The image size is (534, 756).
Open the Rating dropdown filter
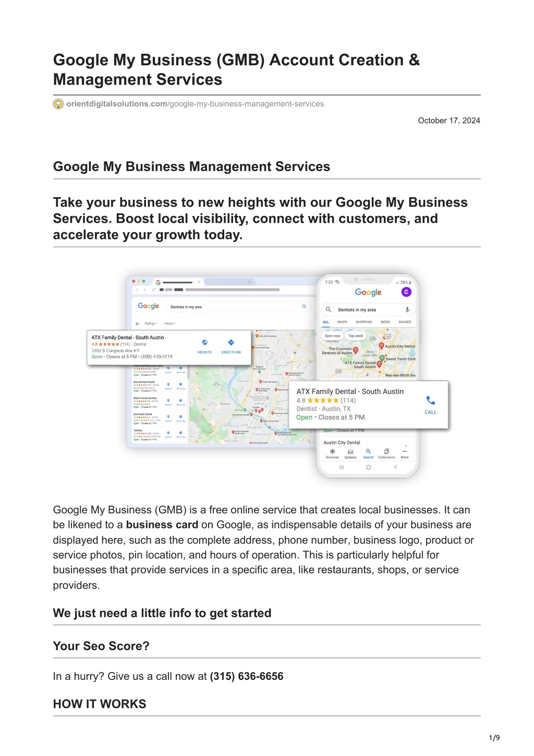pyautogui.click(x=150, y=323)
